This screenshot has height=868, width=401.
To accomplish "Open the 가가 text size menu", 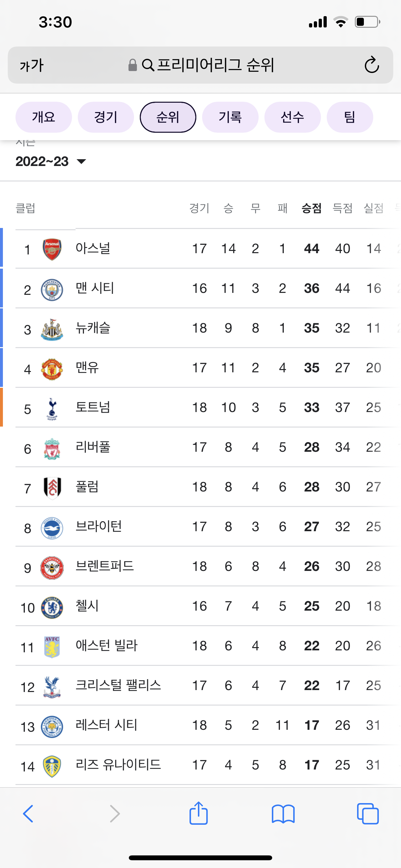I will pos(32,65).
